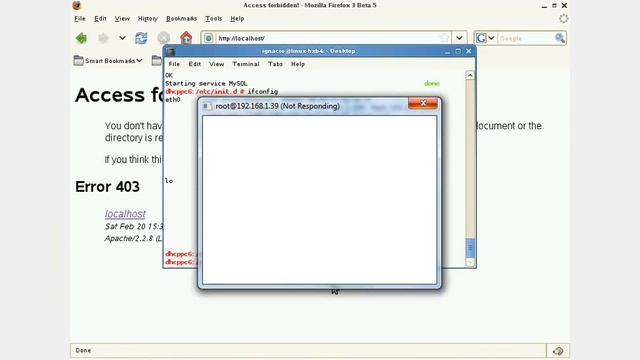This screenshot has height=360, width=640.
Task: Click Firefox forward arrow button
Action: (103, 38)
